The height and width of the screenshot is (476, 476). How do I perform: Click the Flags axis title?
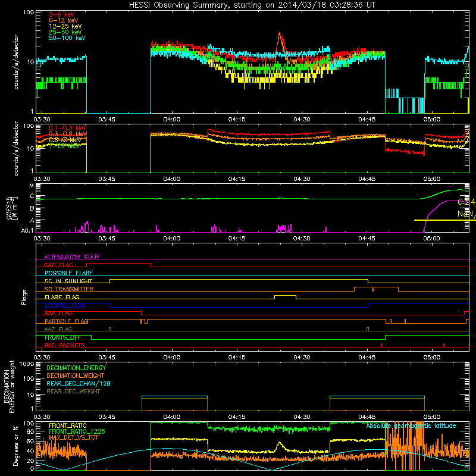pyautogui.click(x=24, y=297)
